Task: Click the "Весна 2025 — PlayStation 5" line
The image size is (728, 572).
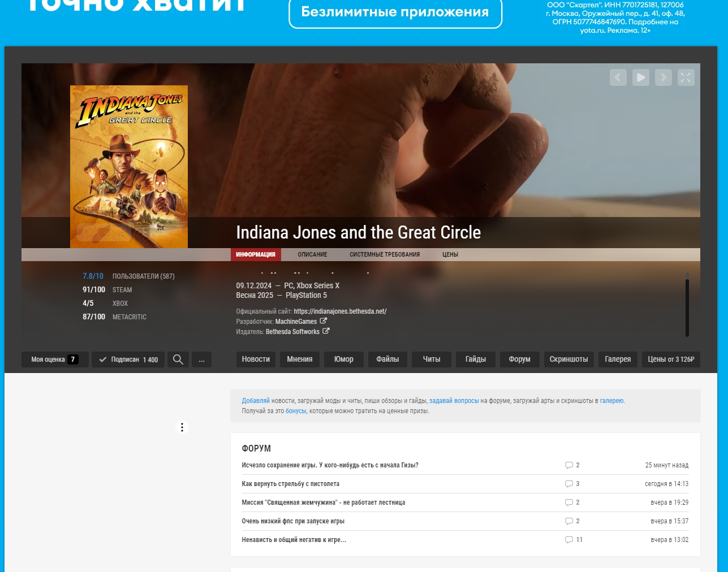Action: pyautogui.click(x=282, y=295)
